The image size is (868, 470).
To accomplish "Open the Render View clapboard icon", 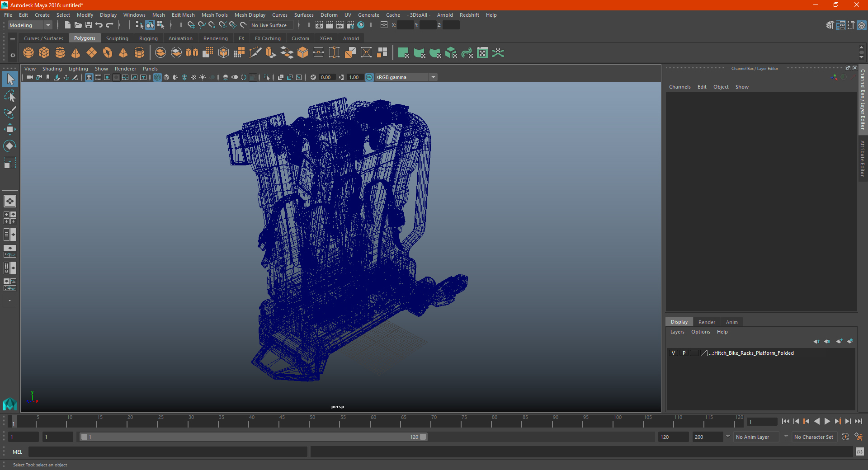I will point(319,25).
